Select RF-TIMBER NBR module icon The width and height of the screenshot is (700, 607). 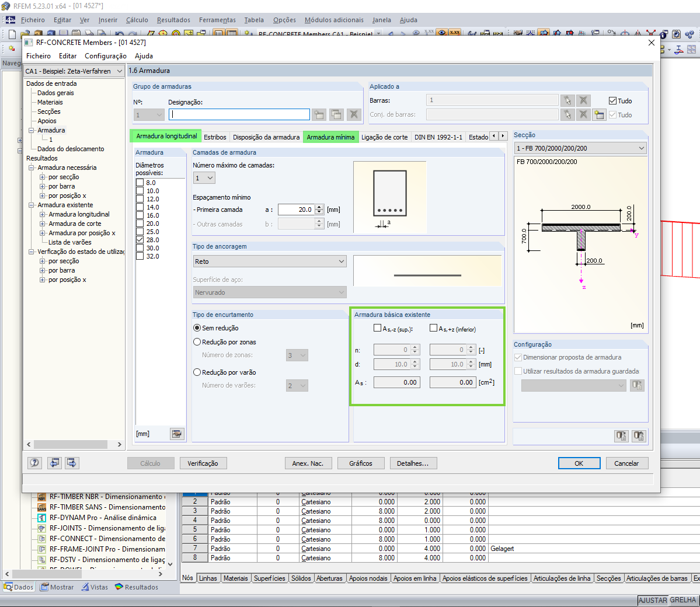[41, 497]
